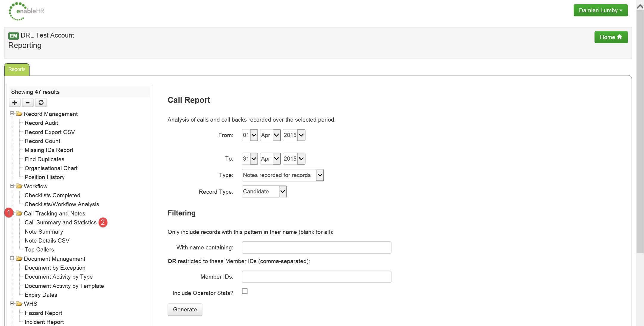This screenshot has width=644, height=326.
Task: Click the collapse all minus icon
Action: point(28,103)
